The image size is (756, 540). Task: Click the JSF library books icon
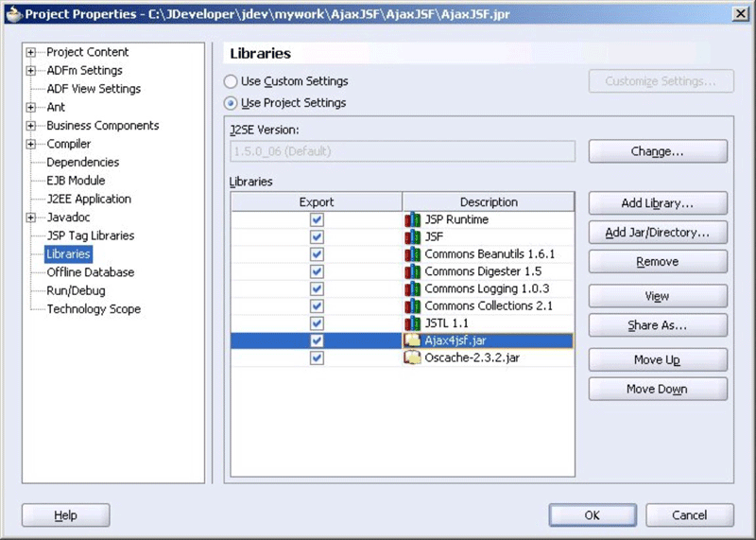click(412, 237)
